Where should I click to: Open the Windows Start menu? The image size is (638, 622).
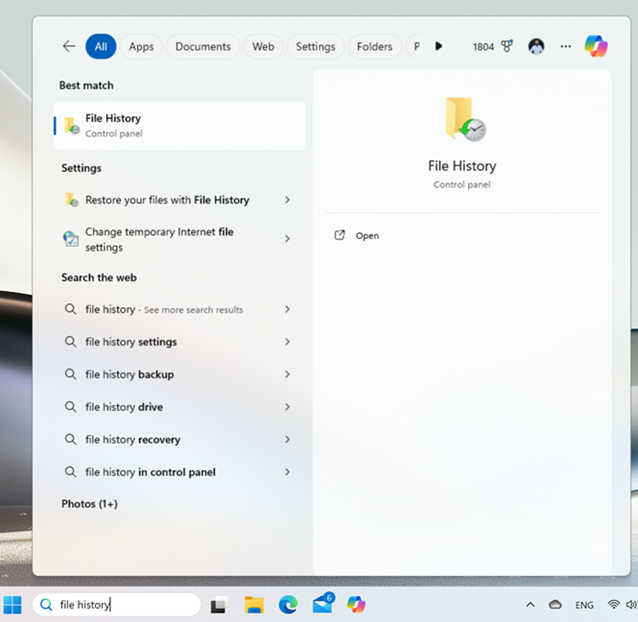pyautogui.click(x=12, y=605)
